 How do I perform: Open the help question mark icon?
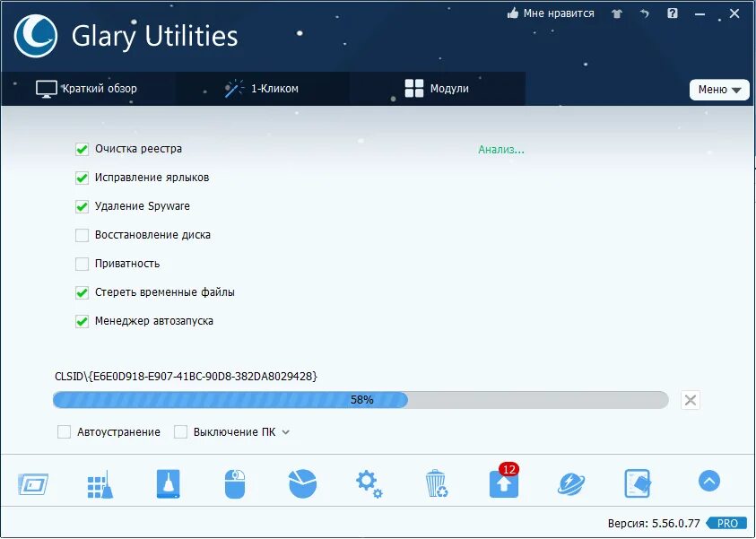click(x=673, y=13)
